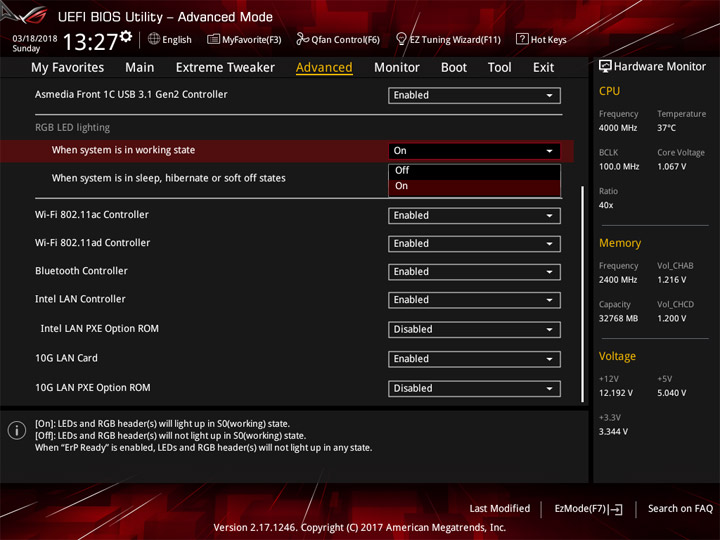Switch to the Tool tab
Image resolution: width=720 pixels, height=540 pixels.
[499, 68]
